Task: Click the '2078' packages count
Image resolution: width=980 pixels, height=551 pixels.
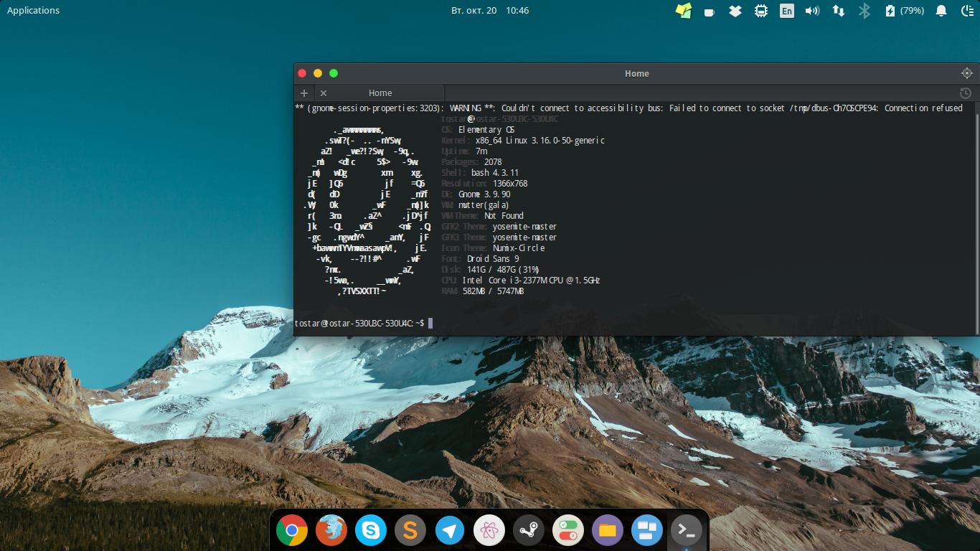Action: pos(493,162)
